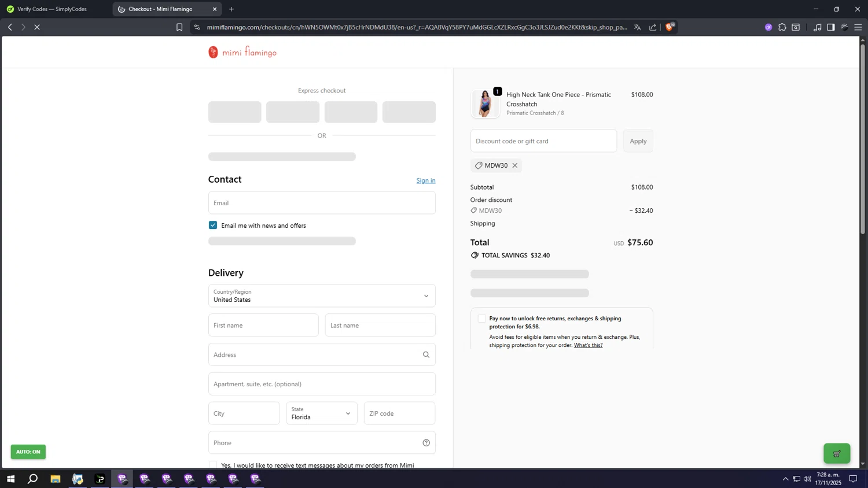This screenshot has width=868, height=488.
Task: Click the Apartment, suite, etc. field
Action: (322, 384)
